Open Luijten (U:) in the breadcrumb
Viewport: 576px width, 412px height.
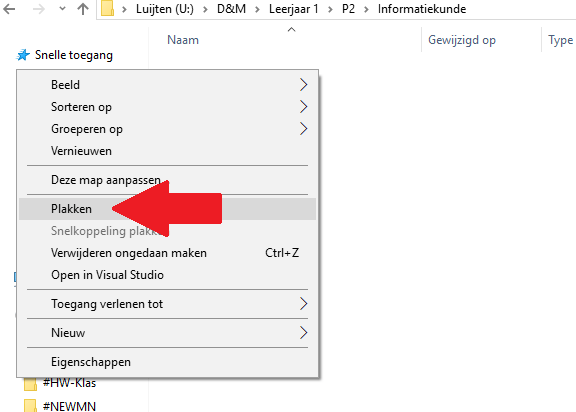165,9
